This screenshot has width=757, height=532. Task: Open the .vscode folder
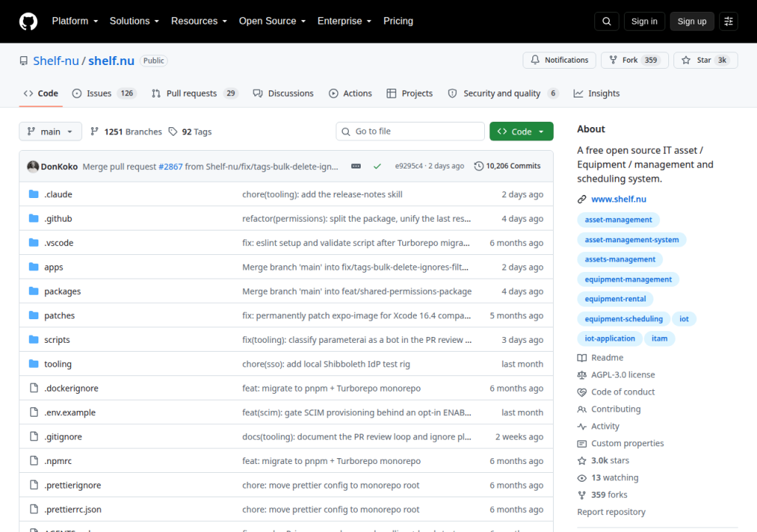59,242
